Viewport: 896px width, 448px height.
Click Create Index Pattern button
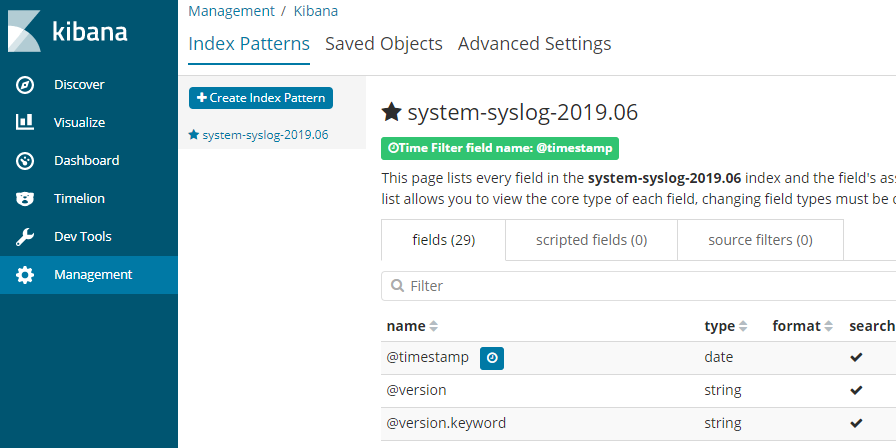coord(261,98)
